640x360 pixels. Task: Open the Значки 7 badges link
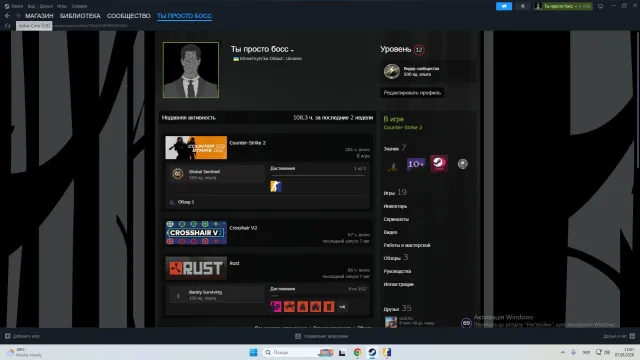(395, 148)
